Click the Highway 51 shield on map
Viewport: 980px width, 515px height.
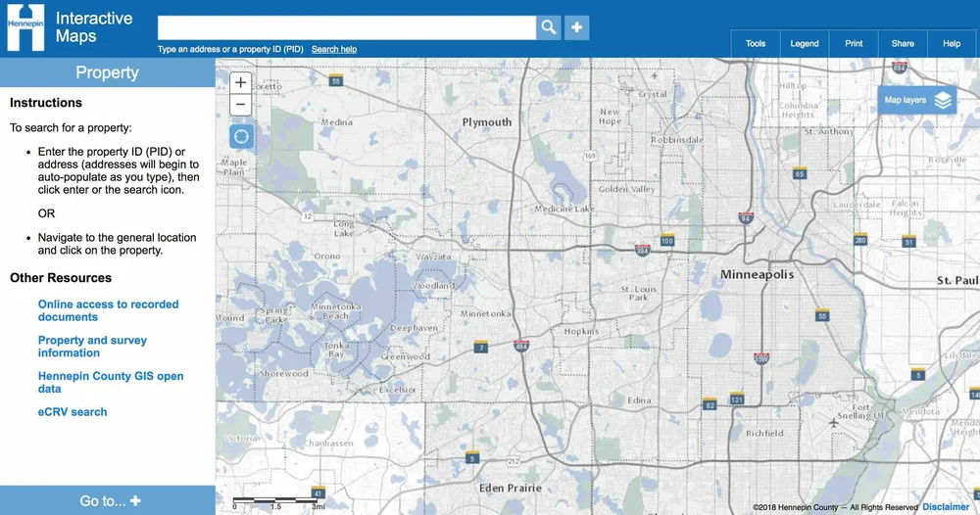coord(908,241)
